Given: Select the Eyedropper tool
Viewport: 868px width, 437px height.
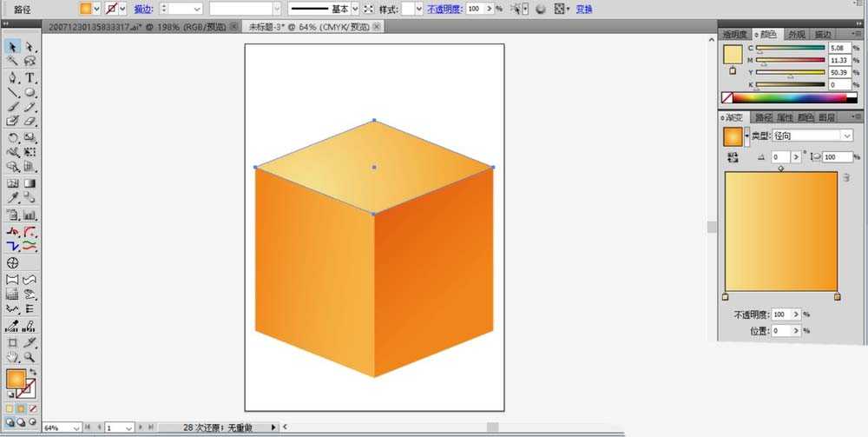Looking at the screenshot, I should pos(13,198).
